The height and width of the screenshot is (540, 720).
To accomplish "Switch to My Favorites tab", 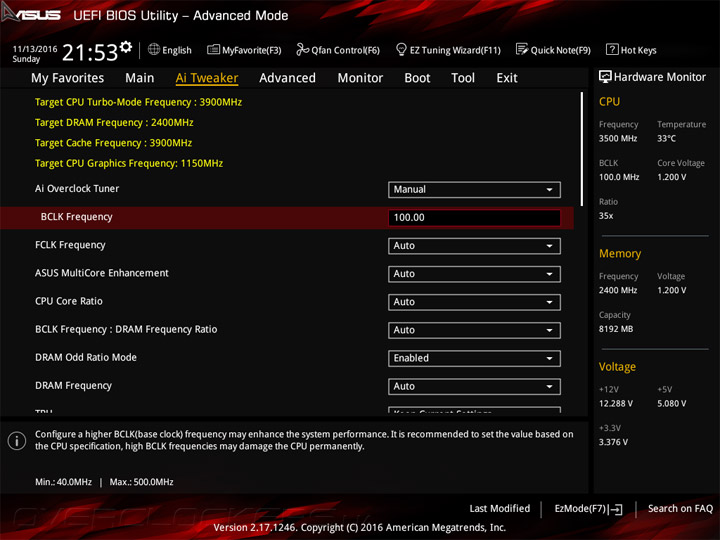I will [x=68, y=78].
